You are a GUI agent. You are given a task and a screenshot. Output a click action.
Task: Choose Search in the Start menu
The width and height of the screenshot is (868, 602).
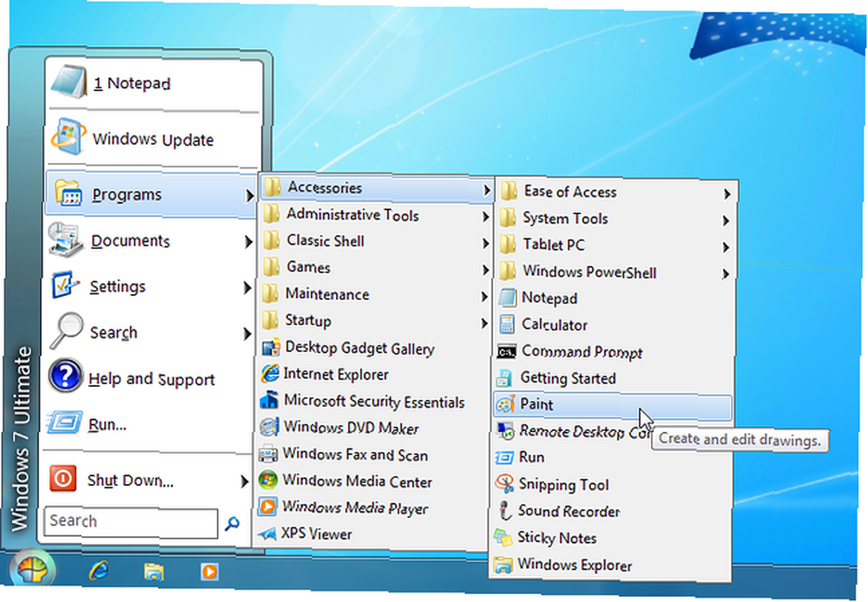pos(149,332)
